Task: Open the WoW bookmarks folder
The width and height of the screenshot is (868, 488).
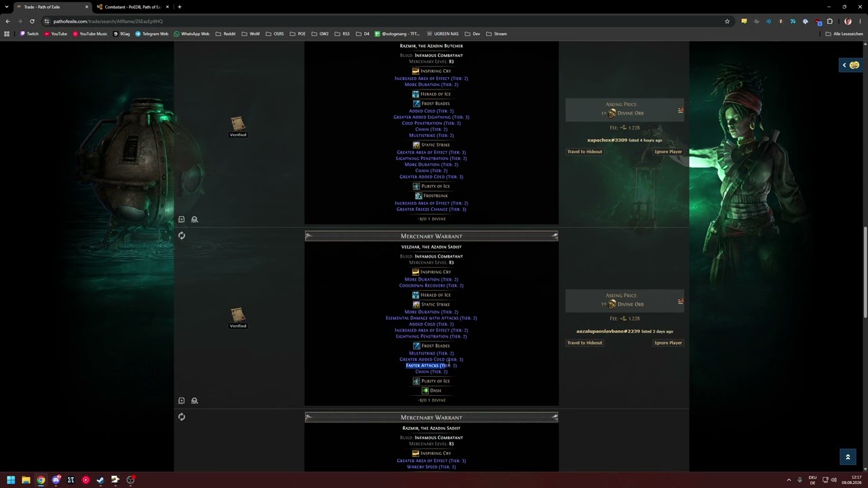Action: (251, 33)
